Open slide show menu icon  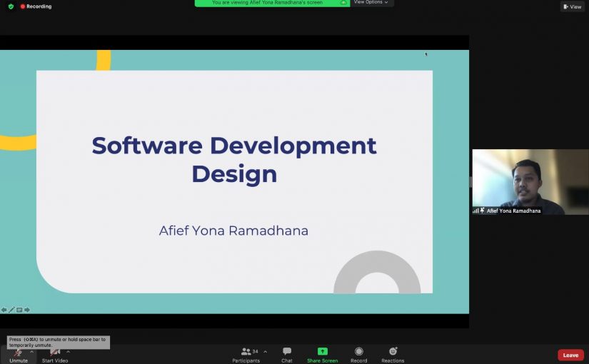coord(19,310)
